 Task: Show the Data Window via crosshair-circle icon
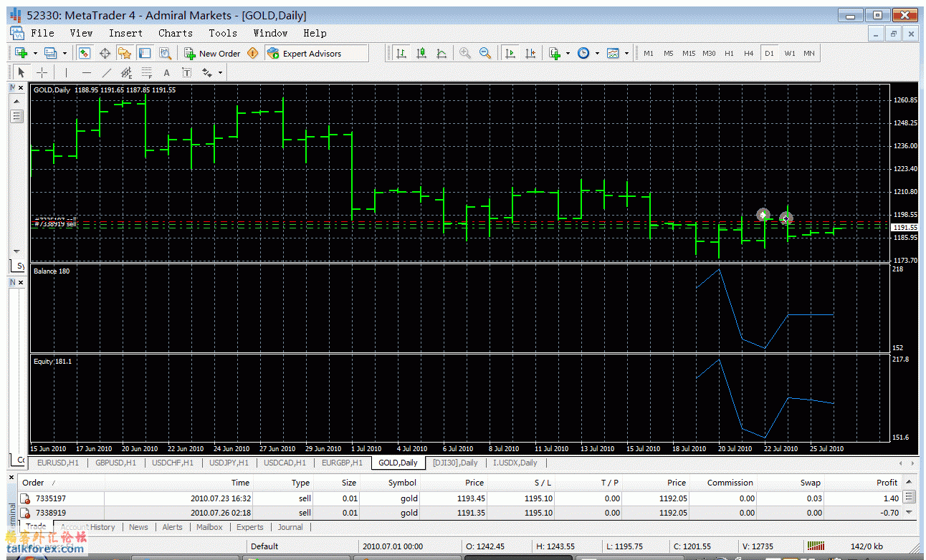point(105,53)
